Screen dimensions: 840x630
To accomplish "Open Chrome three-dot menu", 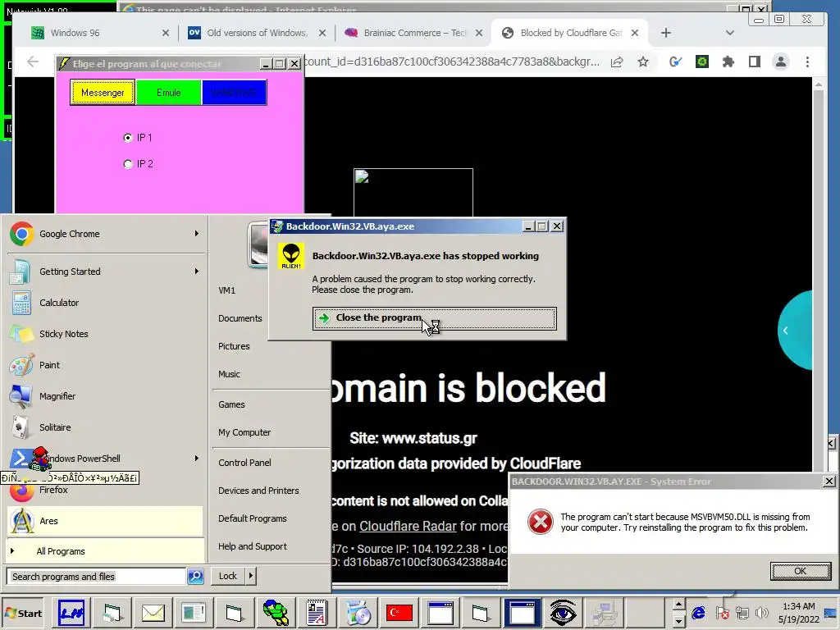I will point(807,62).
